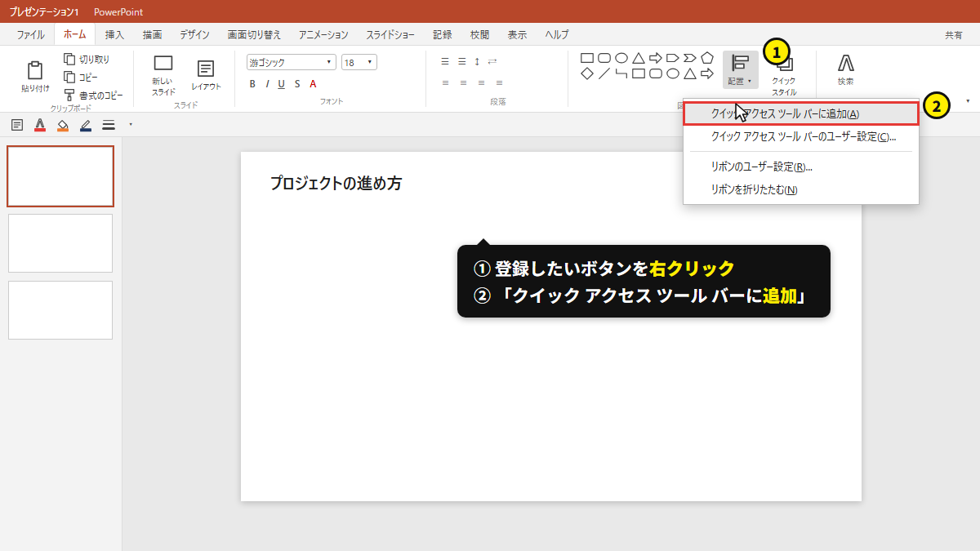Click the Paste (貼り付け) clipboard icon

click(35, 71)
